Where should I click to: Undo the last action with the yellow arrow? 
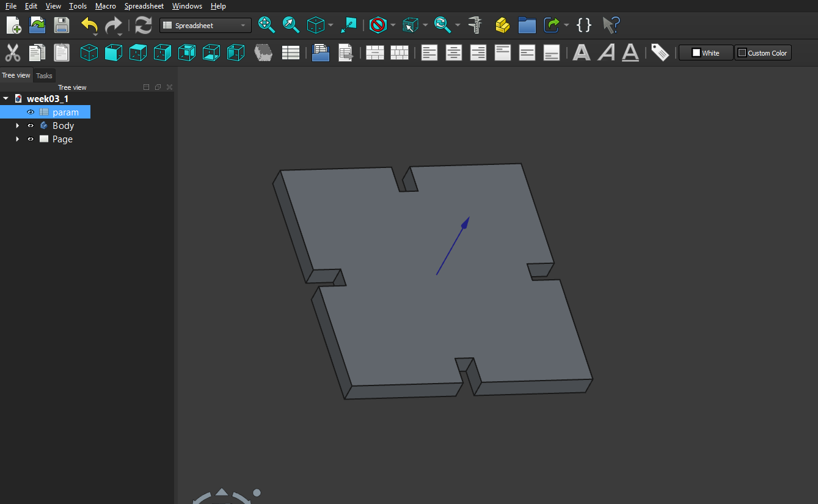click(89, 25)
